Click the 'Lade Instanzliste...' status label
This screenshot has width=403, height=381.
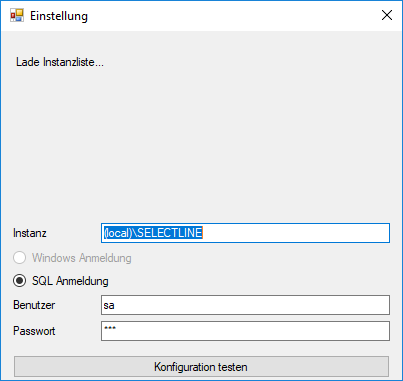60,62
